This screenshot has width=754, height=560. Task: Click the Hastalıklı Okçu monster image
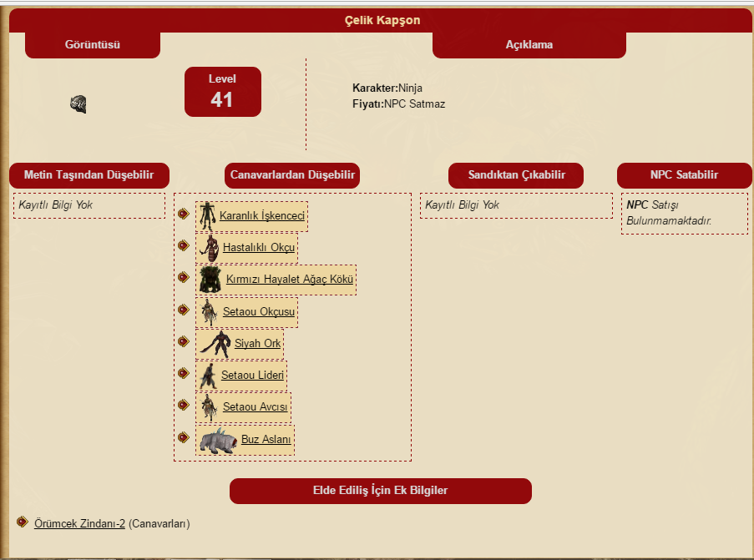coord(210,248)
